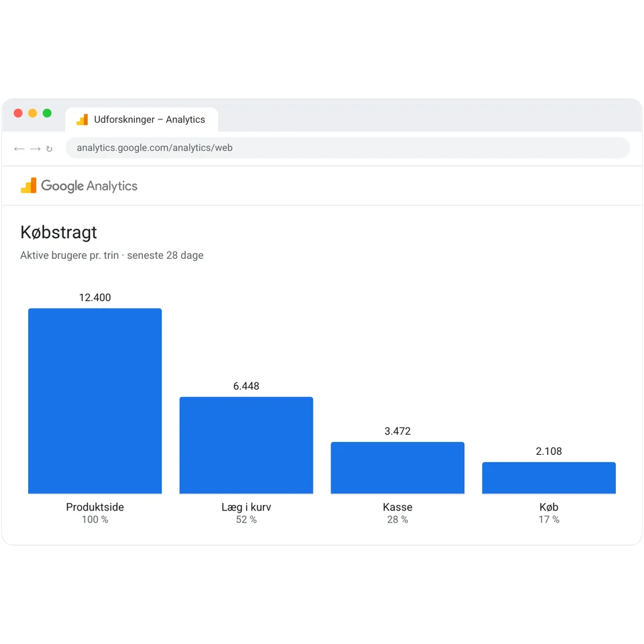Viewport: 644px width, 644px height.
Task: Click the Læg i kurv step label
Action: pyautogui.click(x=246, y=507)
